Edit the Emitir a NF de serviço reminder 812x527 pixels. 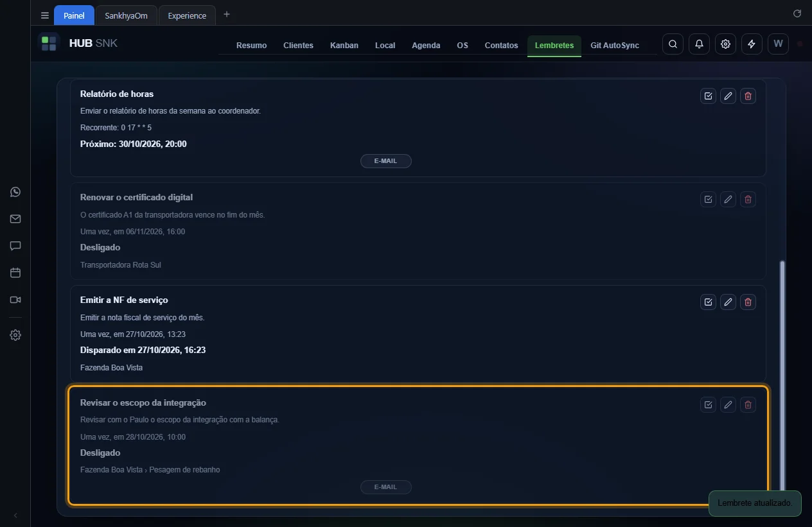click(x=728, y=302)
